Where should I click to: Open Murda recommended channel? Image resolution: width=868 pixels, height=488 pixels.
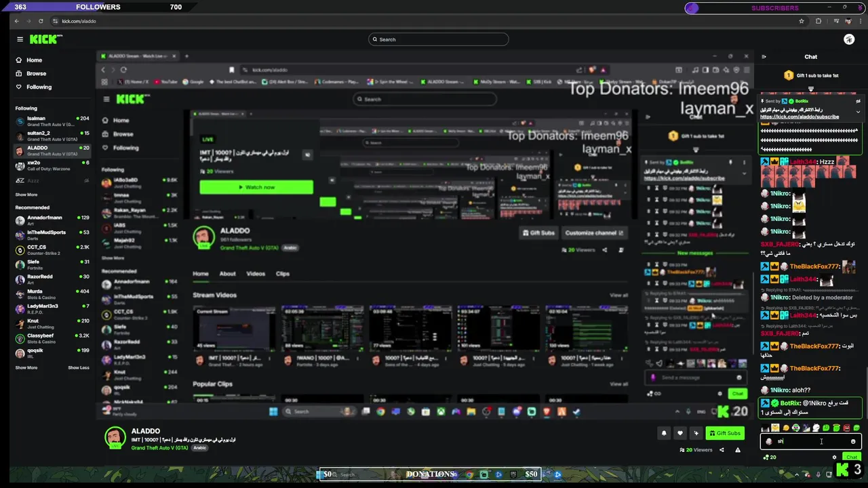coord(53,293)
